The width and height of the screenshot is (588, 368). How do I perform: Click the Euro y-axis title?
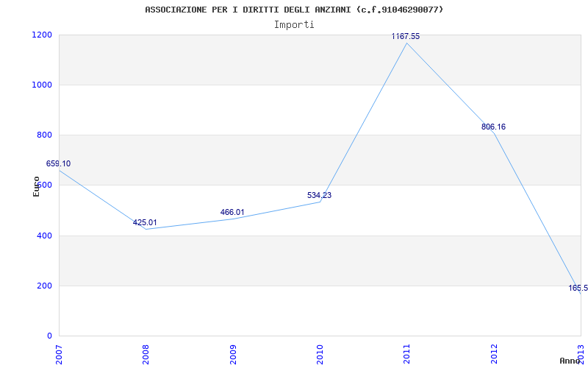click(36, 187)
